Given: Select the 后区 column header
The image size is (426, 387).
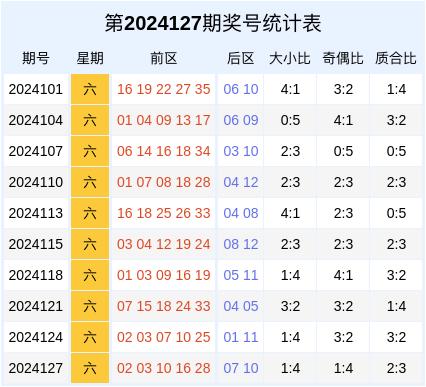Looking at the screenshot, I should point(241,58).
